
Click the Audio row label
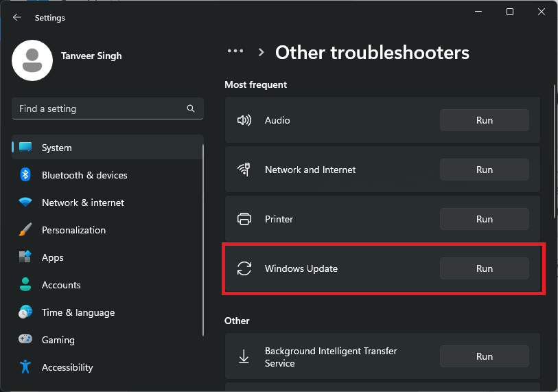(277, 120)
